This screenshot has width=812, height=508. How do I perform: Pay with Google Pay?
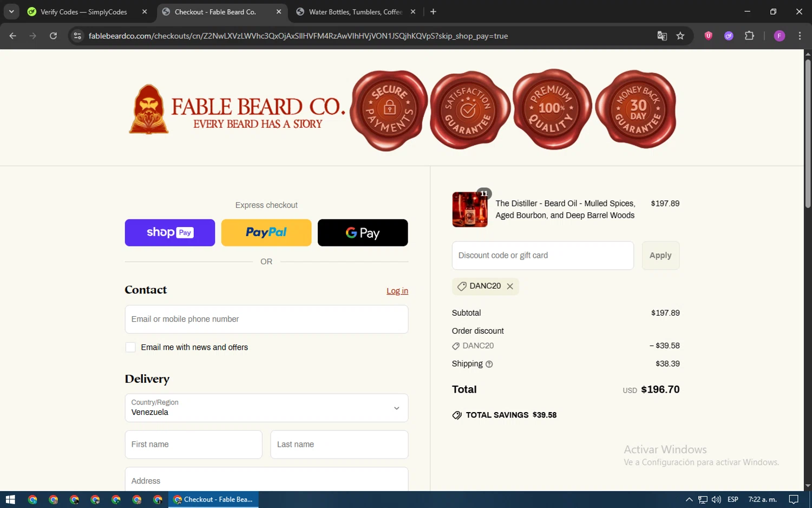[x=363, y=233]
